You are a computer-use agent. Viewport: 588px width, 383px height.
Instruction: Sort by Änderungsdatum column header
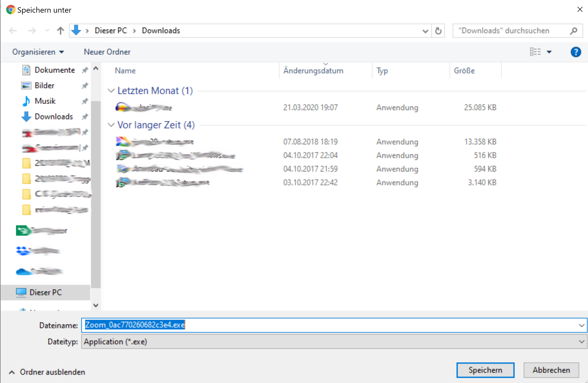tap(313, 71)
